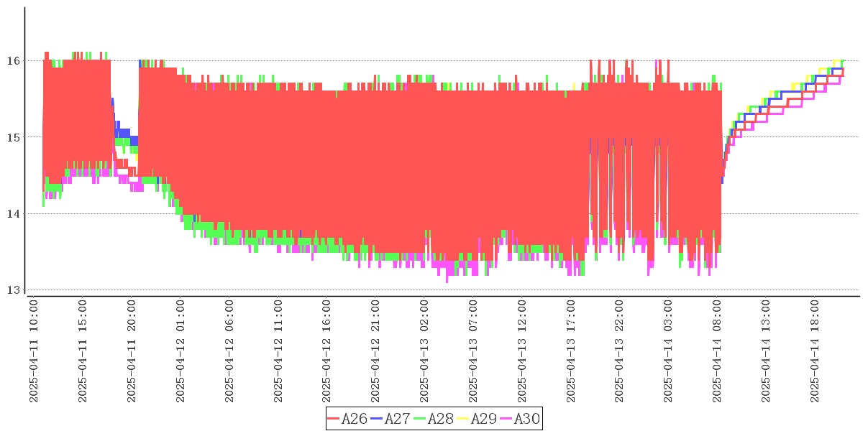Image resolution: width=868 pixels, height=431 pixels.
Task: Click the 2025-04-14 18:00 x-axis label
Action: tap(816, 351)
